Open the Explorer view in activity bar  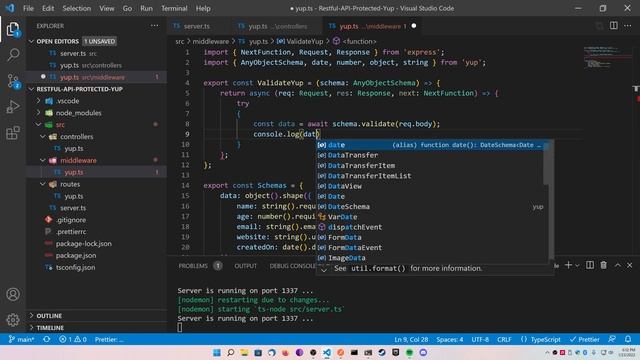click(x=13, y=29)
